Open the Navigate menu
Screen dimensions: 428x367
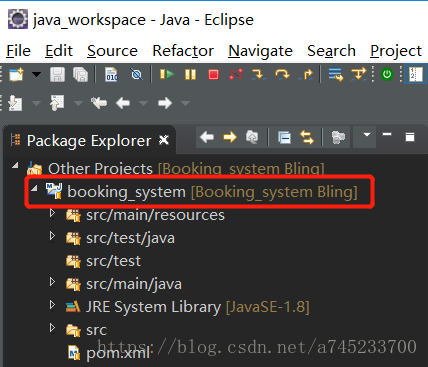click(x=260, y=51)
